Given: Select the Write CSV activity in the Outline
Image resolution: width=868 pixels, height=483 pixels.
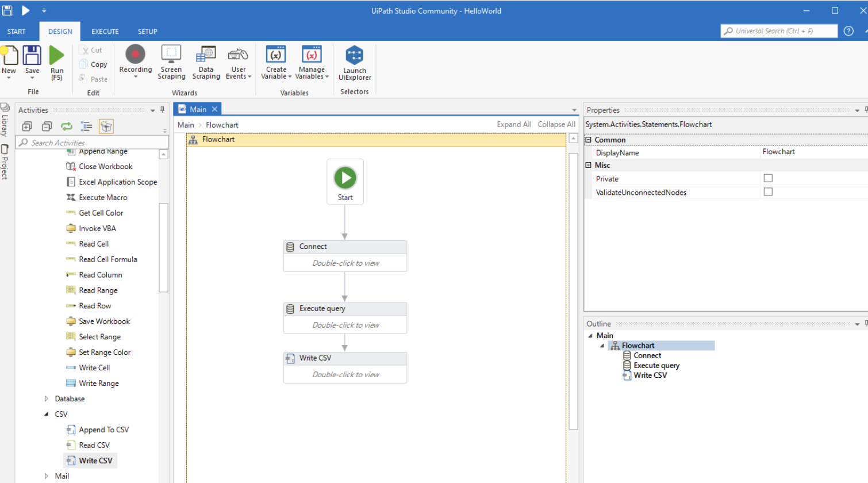Looking at the screenshot, I should [x=650, y=375].
